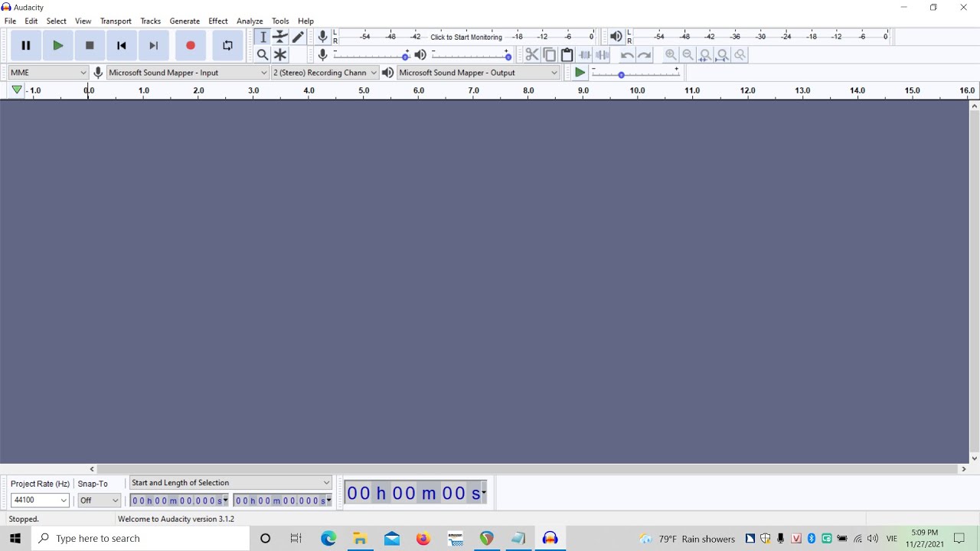Open File Explorer from the taskbar

[x=360, y=539]
